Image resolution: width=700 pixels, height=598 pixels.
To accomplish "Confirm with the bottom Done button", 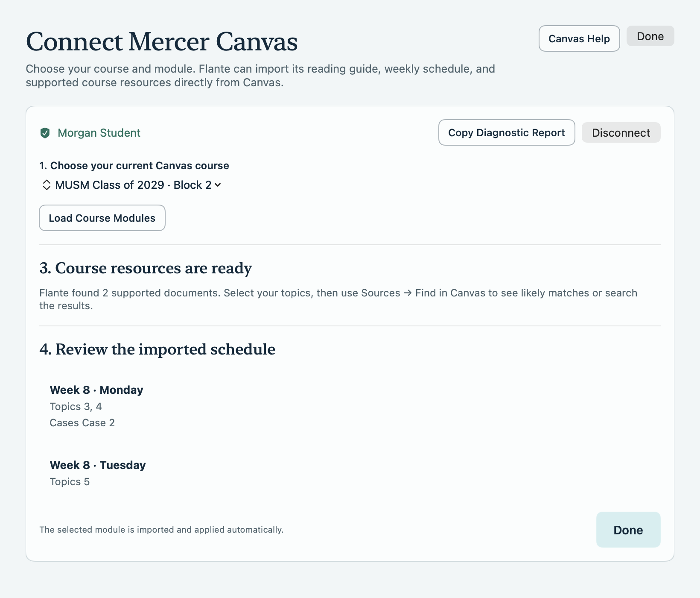I will pos(628,530).
